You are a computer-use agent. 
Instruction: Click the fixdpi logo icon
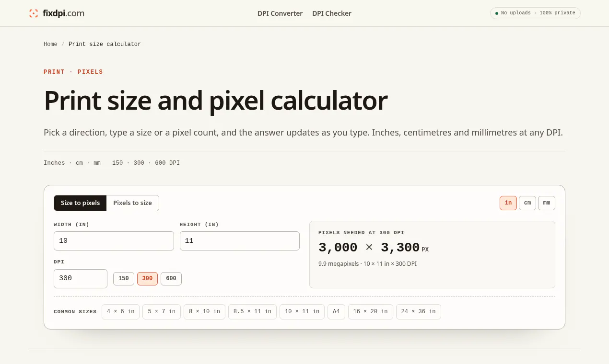point(34,13)
